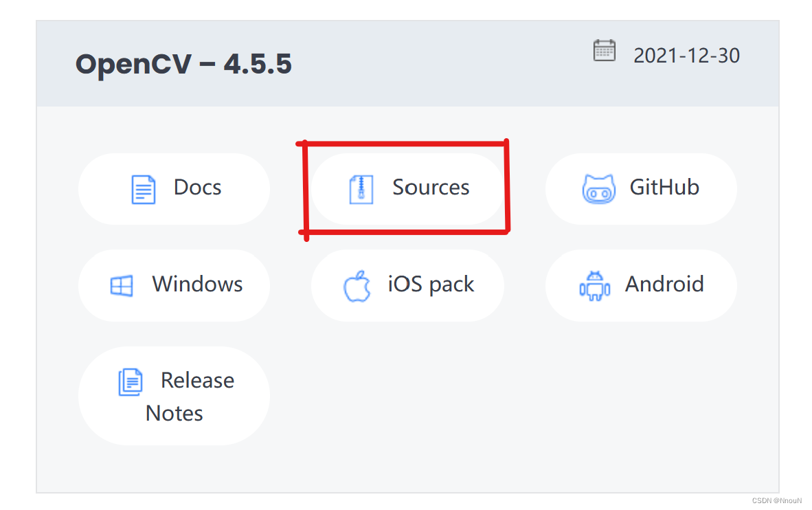Click the GitHub octocat icon
Screen dimensions: 812x510
(x=599, y=188)
